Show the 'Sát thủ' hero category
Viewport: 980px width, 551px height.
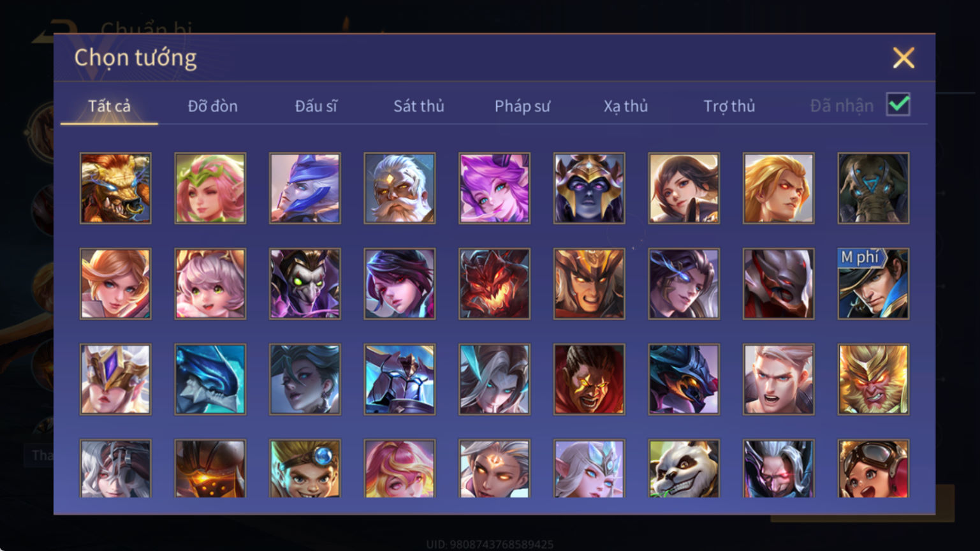pyautogui.click(x=418, y=106)
